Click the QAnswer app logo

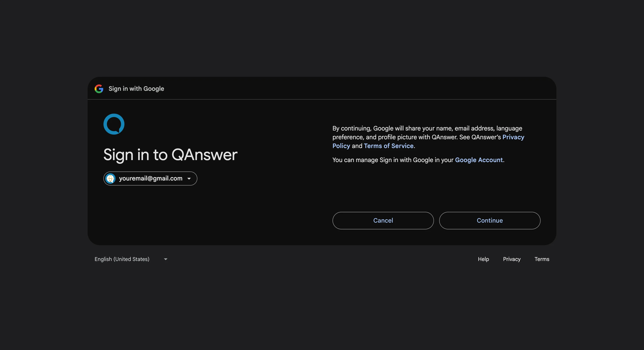pos(114,124)
